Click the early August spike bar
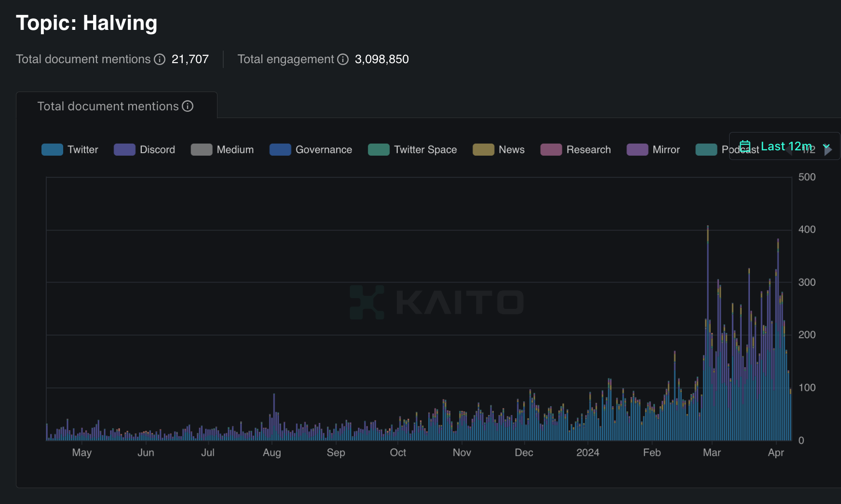 click(x=274, y=417)
